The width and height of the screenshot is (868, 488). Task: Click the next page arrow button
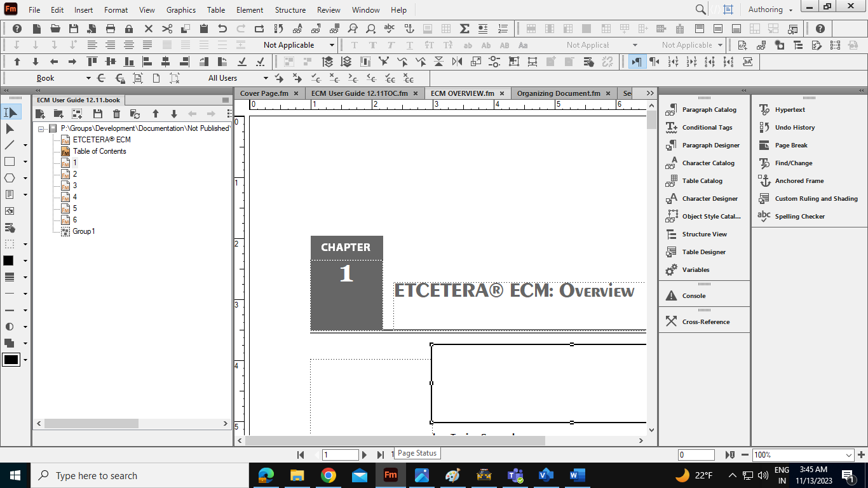pos(364,455)
